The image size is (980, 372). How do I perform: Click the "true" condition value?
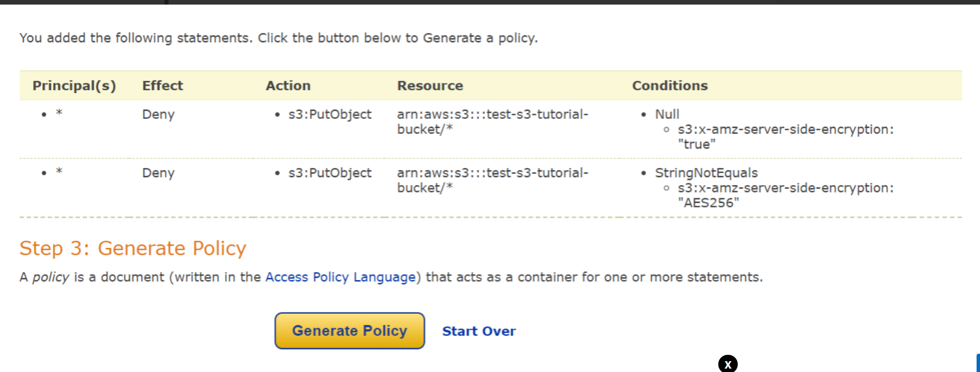pos(696,145)
